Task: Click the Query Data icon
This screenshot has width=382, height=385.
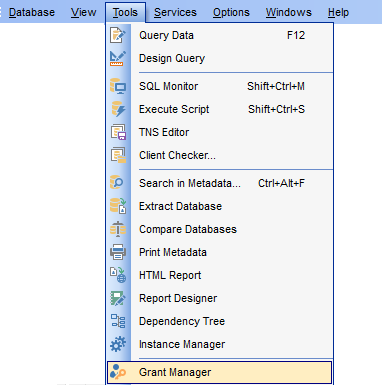Action: (118, 35)
